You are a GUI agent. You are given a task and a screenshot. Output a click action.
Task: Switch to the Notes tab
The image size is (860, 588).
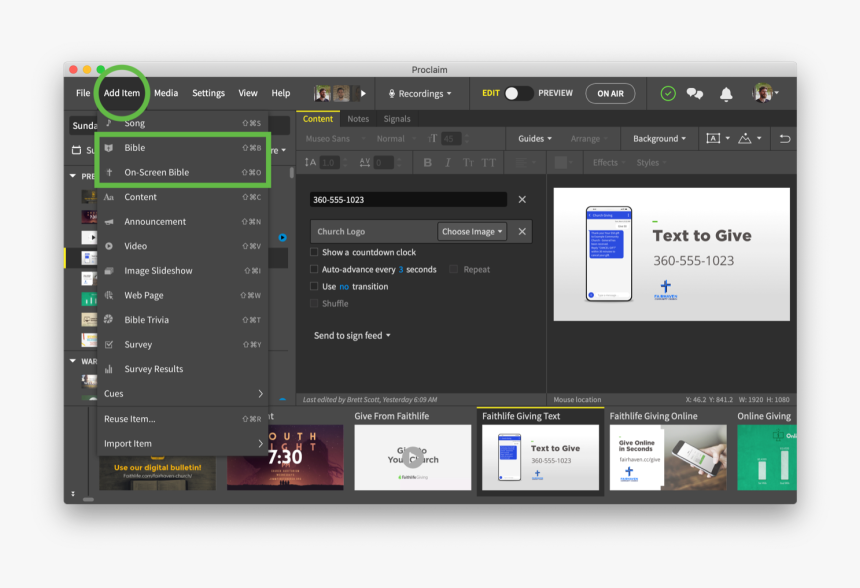358,119
